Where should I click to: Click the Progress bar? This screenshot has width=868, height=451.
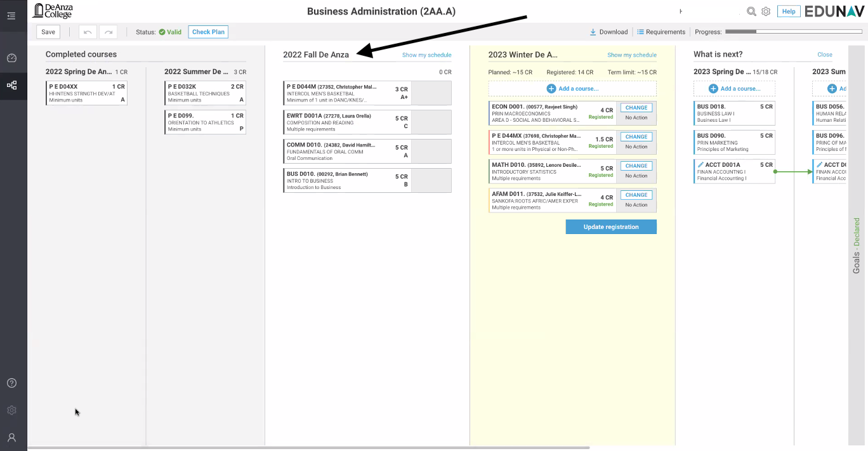[x=793, y=32]
